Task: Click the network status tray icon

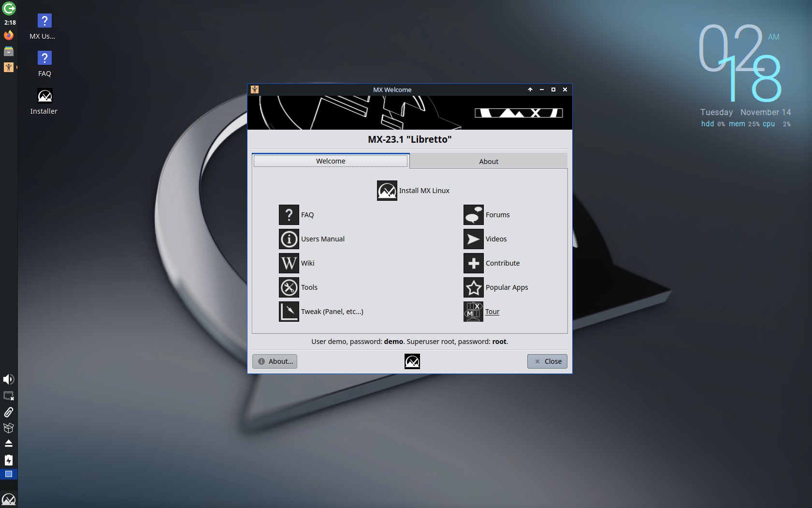Action: point(9,396)
